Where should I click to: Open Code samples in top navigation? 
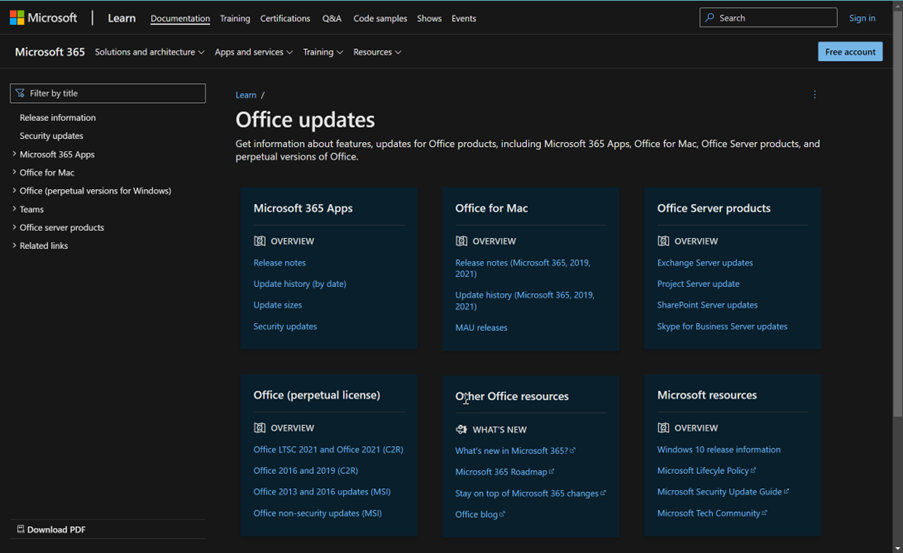tap(380, 18)
